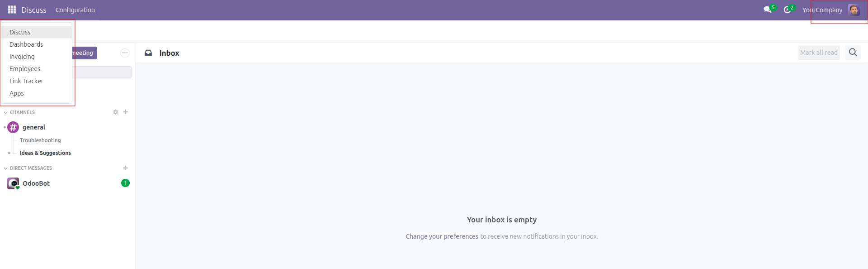The width and height of the screenshot is (868, 269).
Task: Open channel settings gear icon
Action: pyautogui.click(x=115, y=112)
